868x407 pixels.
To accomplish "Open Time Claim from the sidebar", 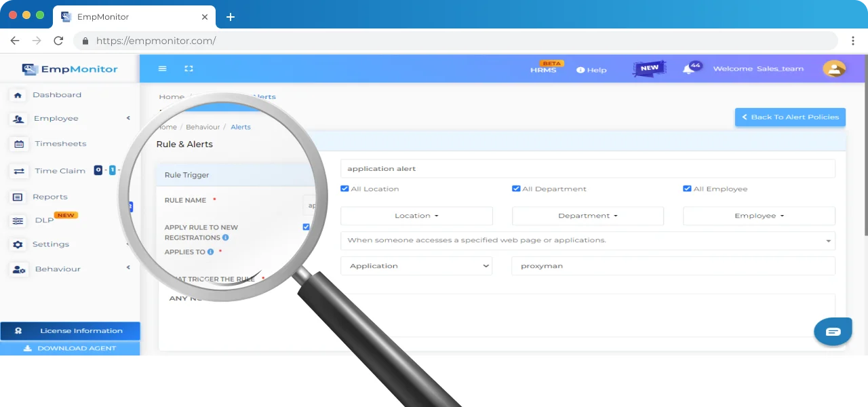I will (x=60, y=171).
